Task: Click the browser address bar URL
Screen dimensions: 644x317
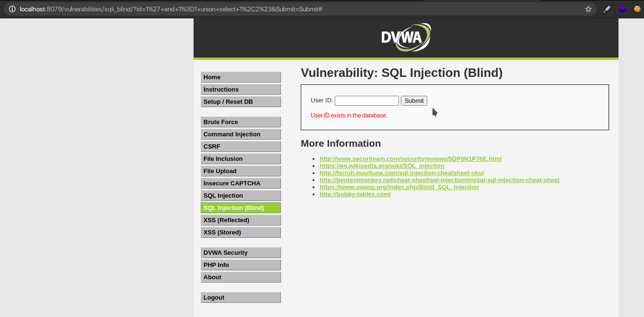Action: [x=171, y=9]
